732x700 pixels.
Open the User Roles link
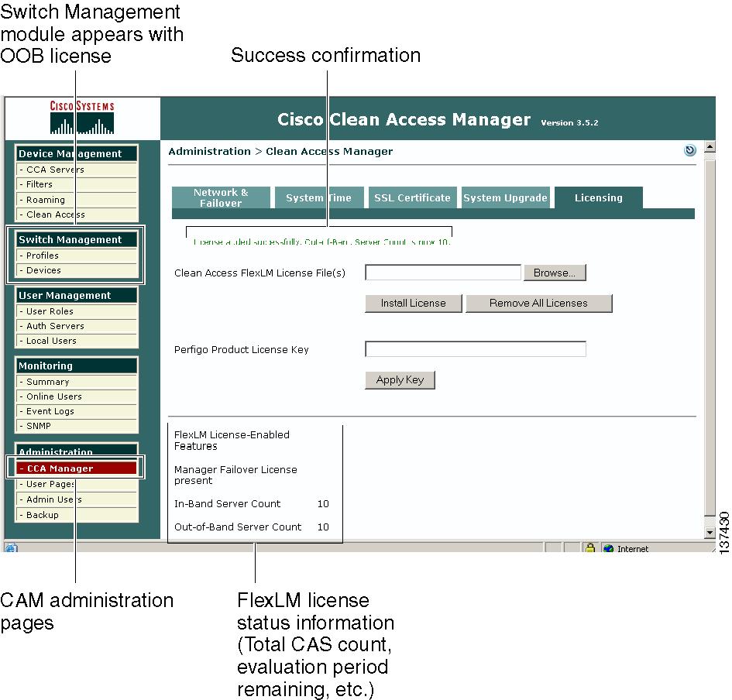click(77, 311)
